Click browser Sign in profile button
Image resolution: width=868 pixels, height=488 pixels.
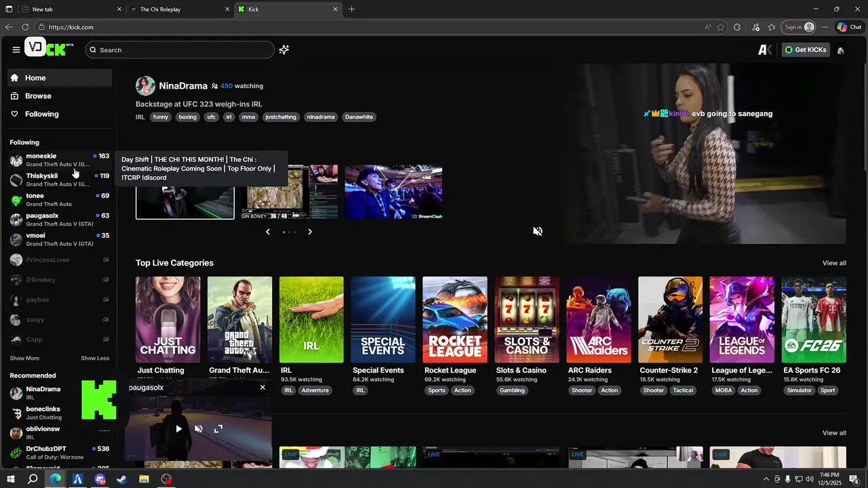click(x=799, y=27)
